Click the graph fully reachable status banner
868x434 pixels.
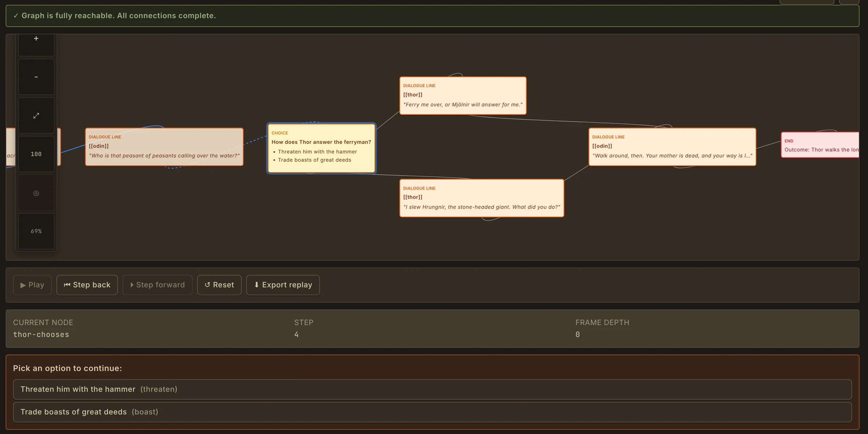[433, 16]
